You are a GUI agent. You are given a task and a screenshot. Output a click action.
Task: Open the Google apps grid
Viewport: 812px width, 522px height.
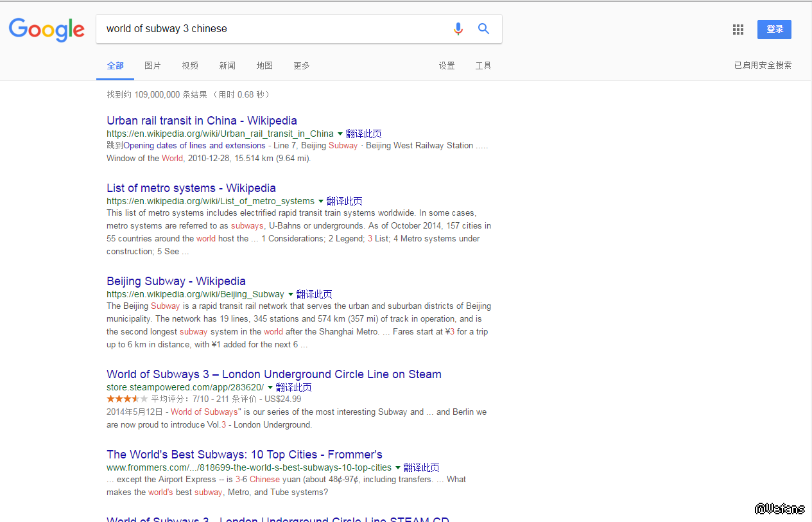click(x=738, y=30)
